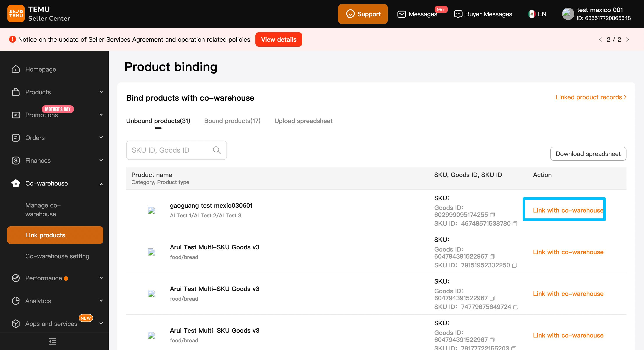644x350 pixels.
Task: Switch to Upload spreadsheet tab
Action: click(x=303, y=121)
